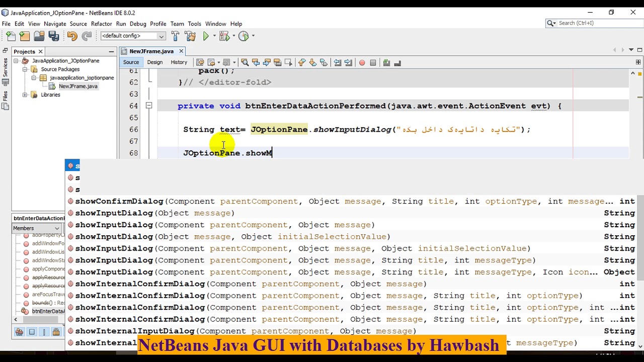Open the Debug Project dropdown arrow
The height and width of the screenshot is (362, 644).
233,36
